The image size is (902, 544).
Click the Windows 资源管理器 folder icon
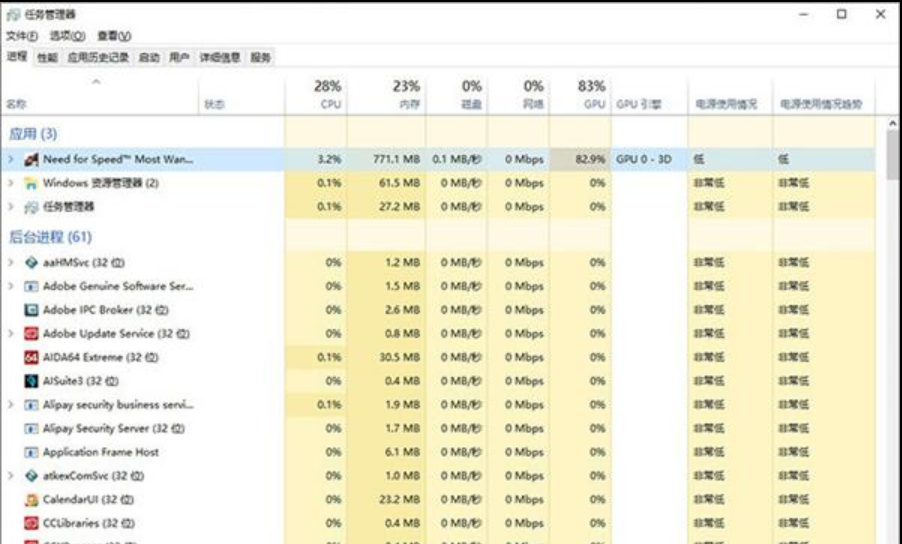click(x=31, y=183)
